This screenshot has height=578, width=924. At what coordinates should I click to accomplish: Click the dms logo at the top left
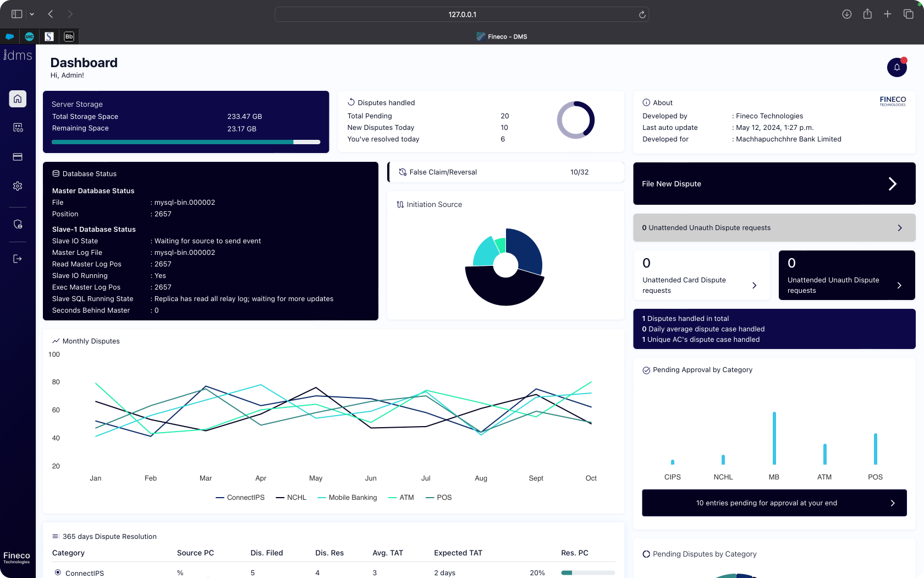[x=18, y=55]
